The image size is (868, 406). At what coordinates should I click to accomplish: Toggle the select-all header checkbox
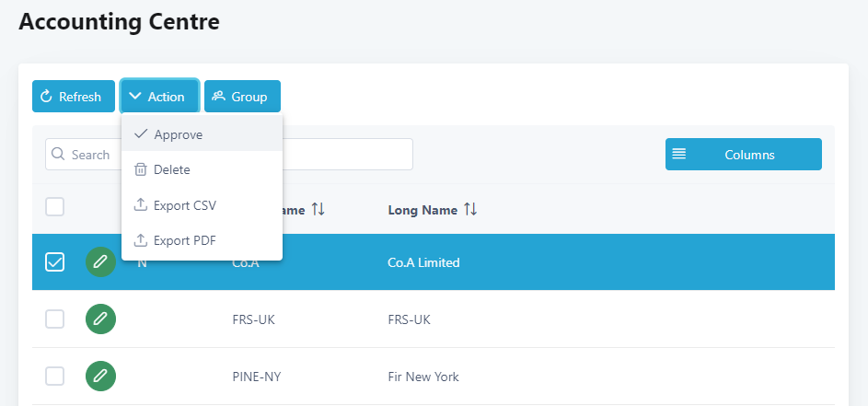[x=55, y=207]
